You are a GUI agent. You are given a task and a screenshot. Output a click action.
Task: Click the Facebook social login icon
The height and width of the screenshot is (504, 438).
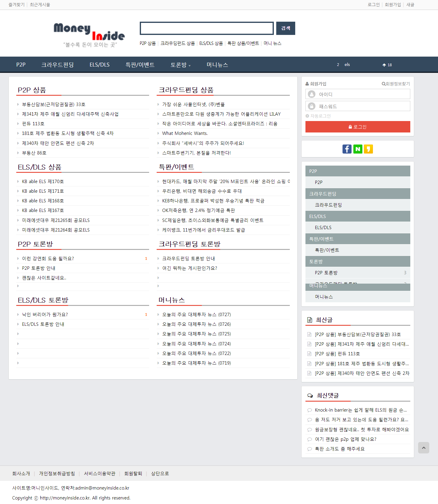[347, 149]
